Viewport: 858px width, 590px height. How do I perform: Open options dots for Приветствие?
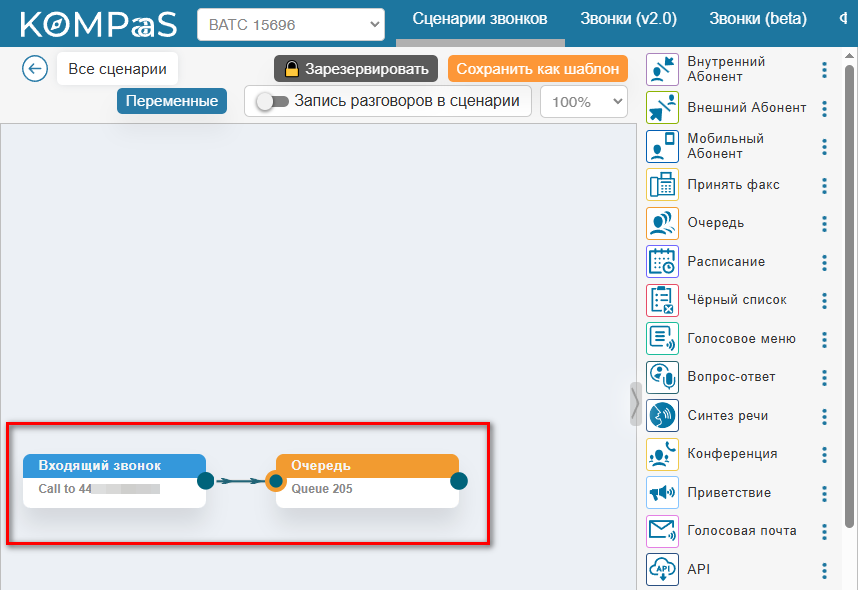pyautogui.click(x=824, y=494)
